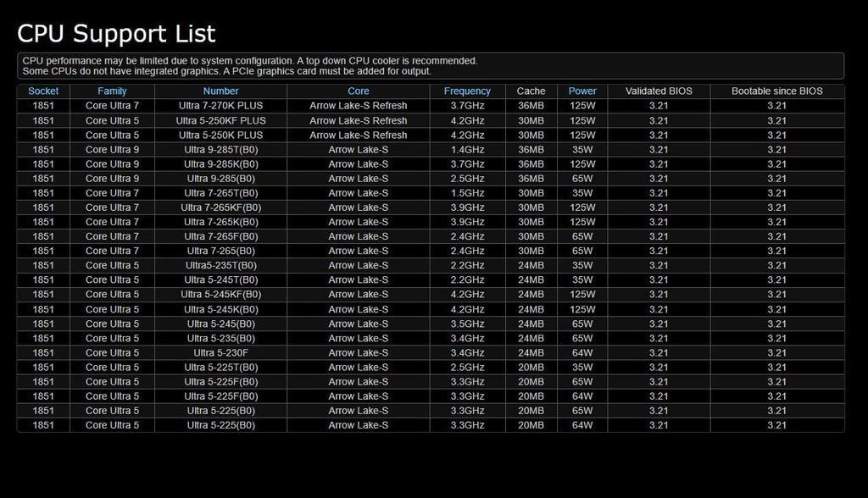Screen dimensions: 868x498
Task: Click the Validated BIOS column header
Action: point(659,91)
